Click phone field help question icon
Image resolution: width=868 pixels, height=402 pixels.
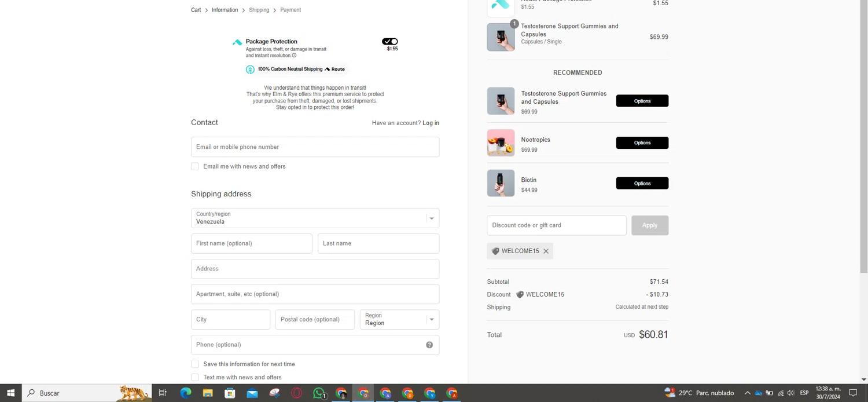tap(429, 345)
